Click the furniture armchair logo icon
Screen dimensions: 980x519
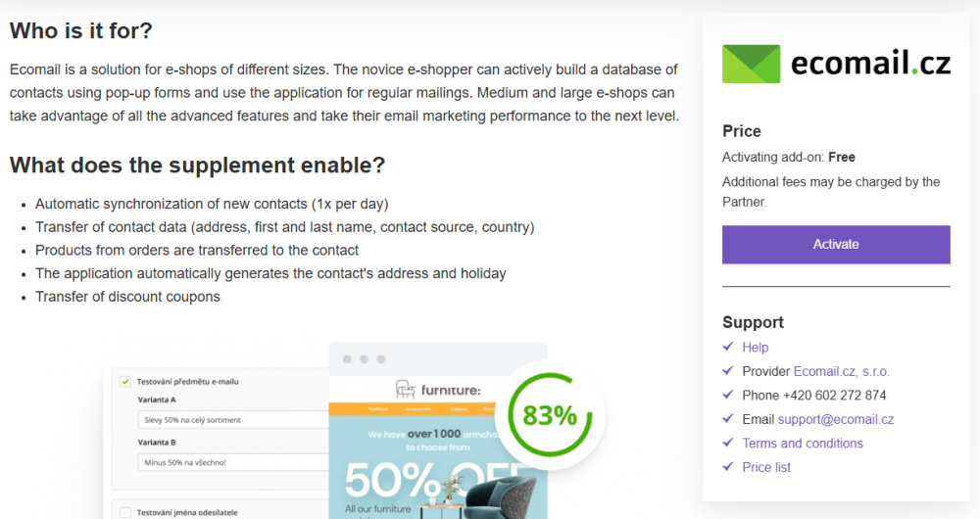(404, 389)
